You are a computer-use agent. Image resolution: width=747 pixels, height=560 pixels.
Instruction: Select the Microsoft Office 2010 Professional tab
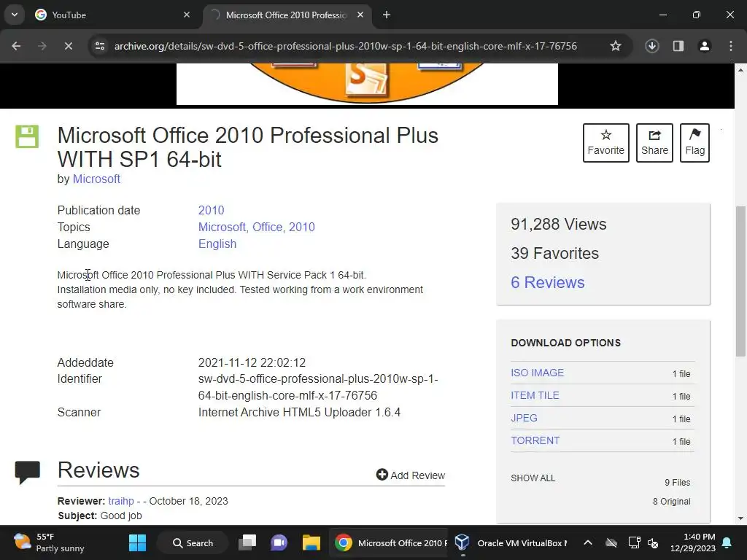286,15
